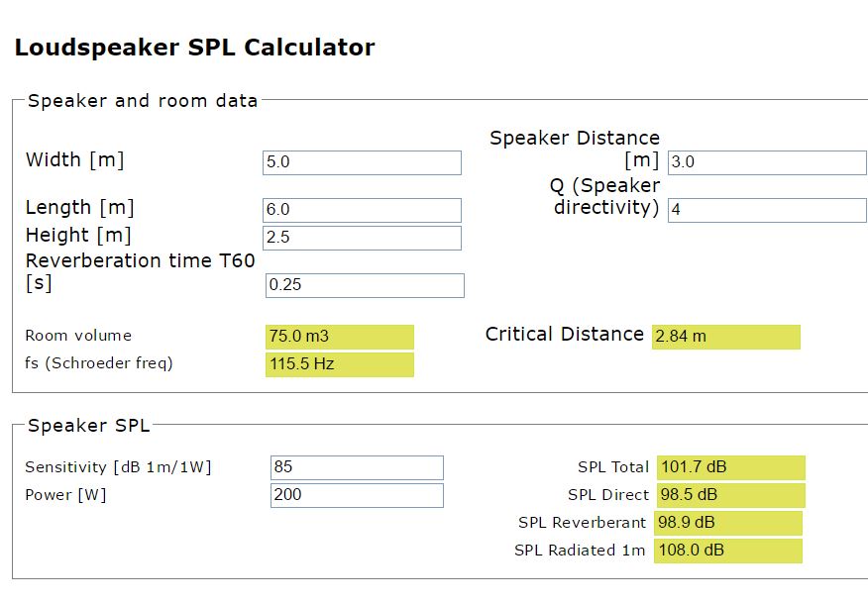Click the Length input field
The height and width of the screenshot is (604, 868).
click(x=362, y=210)
